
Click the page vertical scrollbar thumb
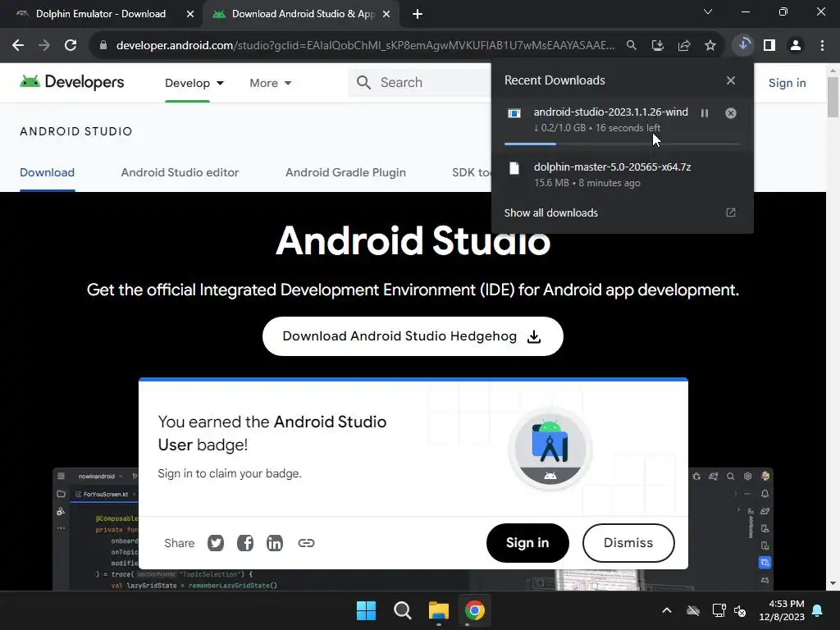(x=833, y=97)
